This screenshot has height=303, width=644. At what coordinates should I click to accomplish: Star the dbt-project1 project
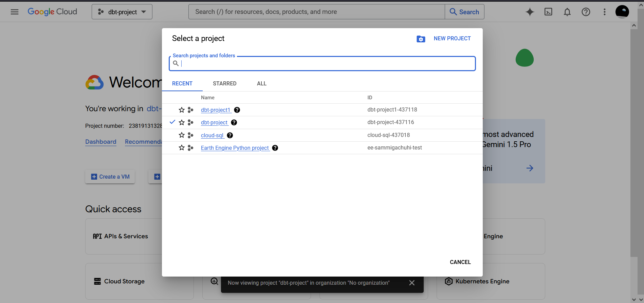click(x=182, y=110)
